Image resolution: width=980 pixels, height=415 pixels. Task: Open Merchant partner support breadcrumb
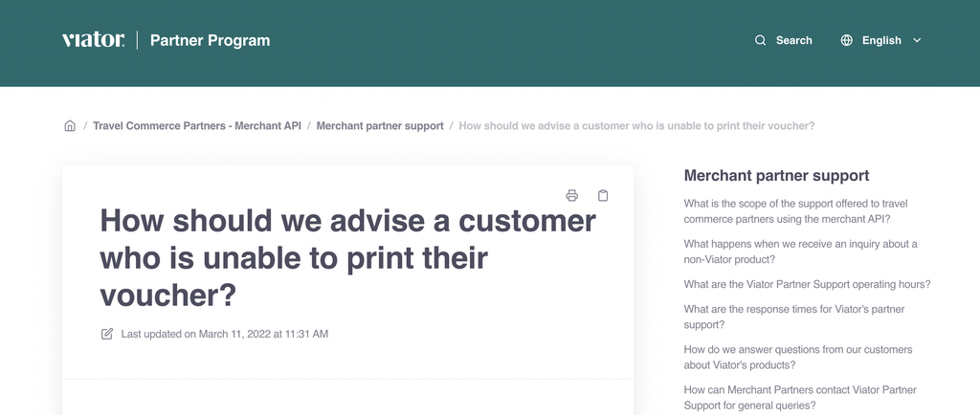pos(380,125)
